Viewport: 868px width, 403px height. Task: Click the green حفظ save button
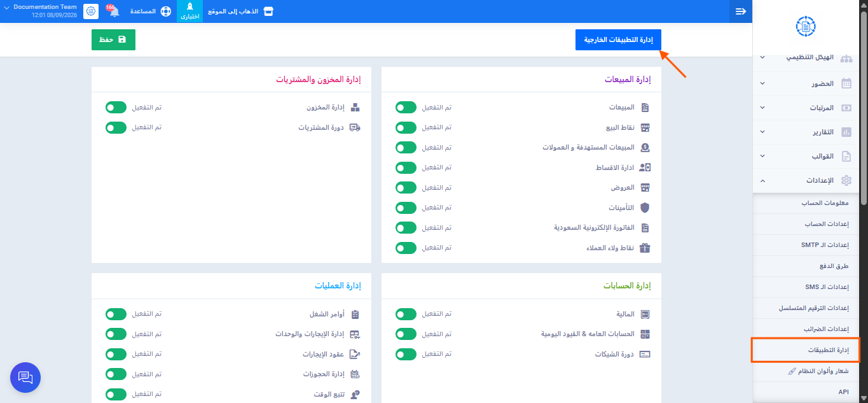pyautogui.click(x=113, y=39)
